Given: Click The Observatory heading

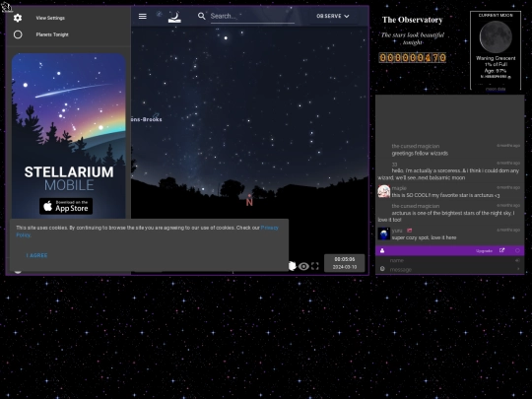Looking at the screenshot, I should click(412, 20).
